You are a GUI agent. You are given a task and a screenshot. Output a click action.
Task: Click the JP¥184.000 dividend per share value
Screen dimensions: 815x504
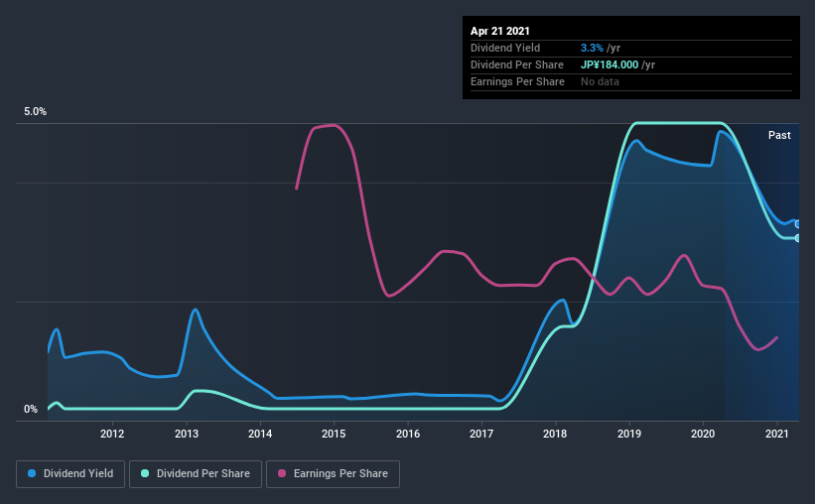610,64
